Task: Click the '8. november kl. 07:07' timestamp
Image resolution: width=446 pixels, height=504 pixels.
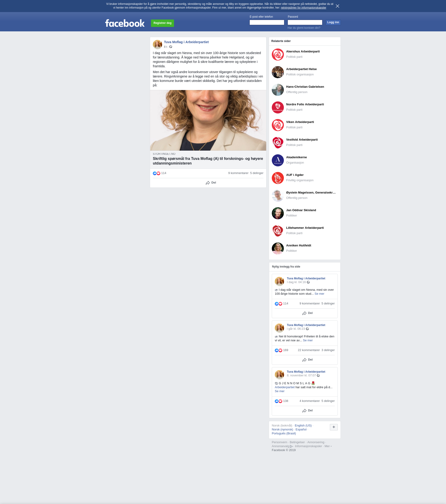Action: pos(301,375)
